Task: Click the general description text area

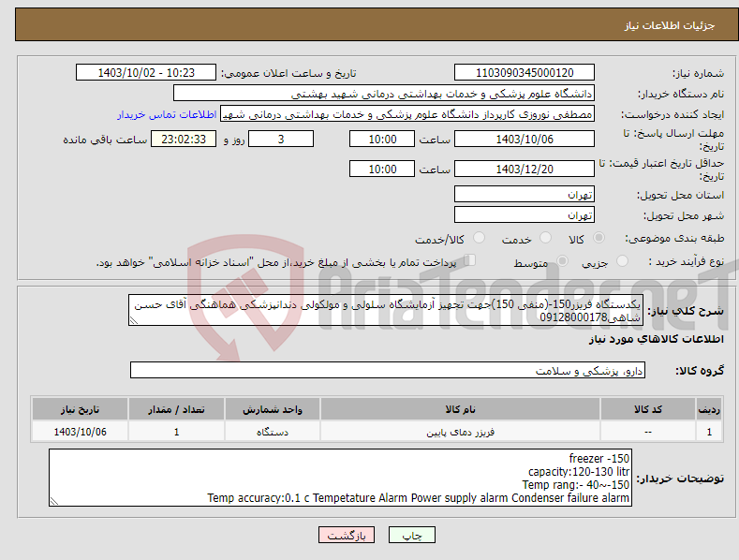Action: [x=386, y=310]
